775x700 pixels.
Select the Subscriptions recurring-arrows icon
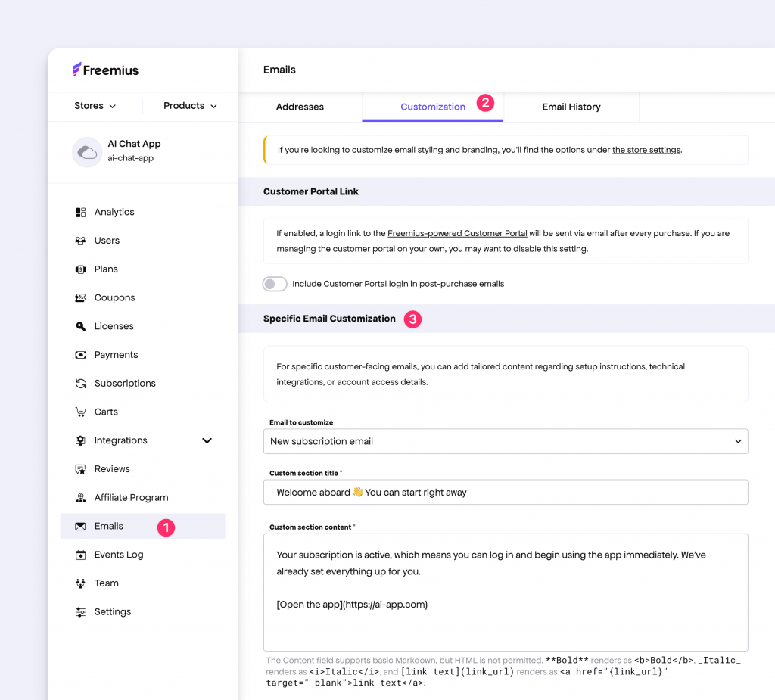pyautogui.click(x=80, y=383)
